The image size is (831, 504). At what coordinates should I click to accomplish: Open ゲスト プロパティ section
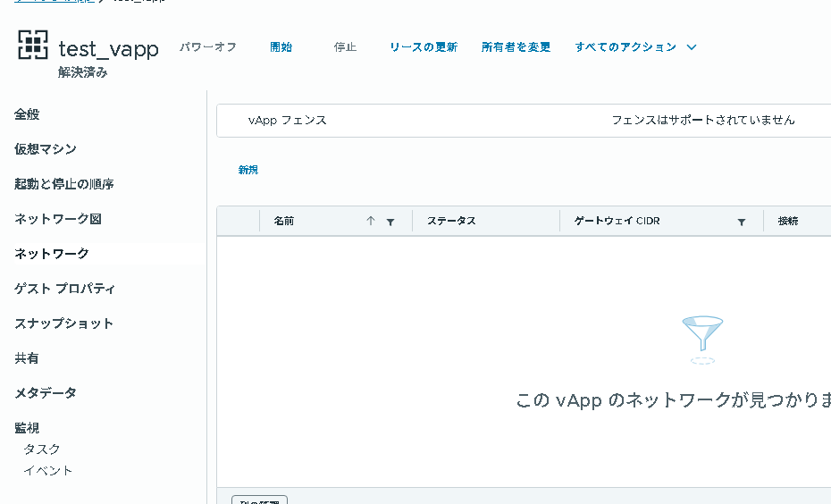[64, 289]
